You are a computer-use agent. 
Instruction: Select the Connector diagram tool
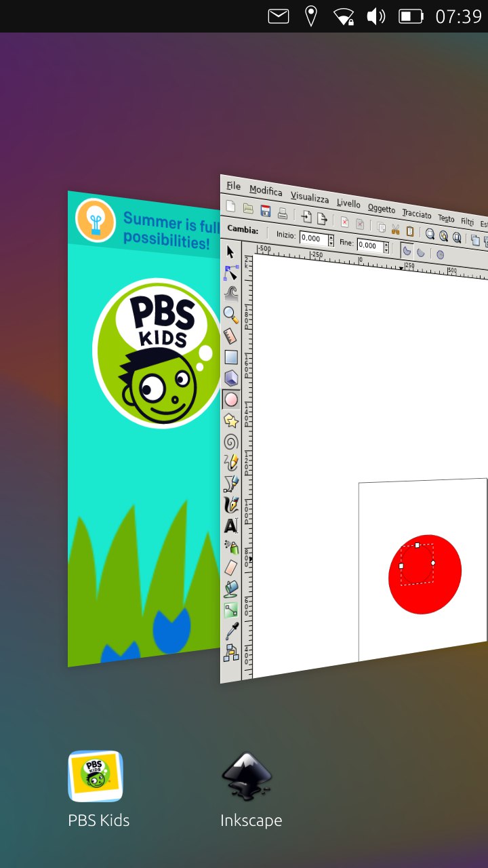[231, 652]
